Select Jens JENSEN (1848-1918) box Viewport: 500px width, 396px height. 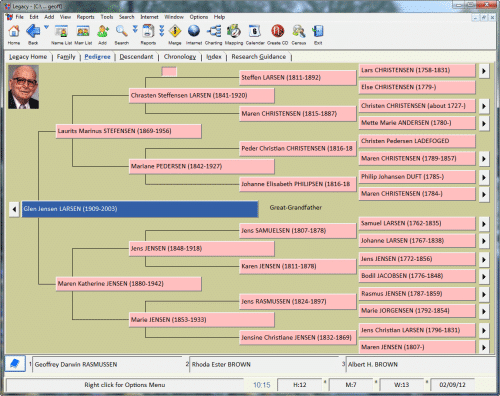point(202,249)
